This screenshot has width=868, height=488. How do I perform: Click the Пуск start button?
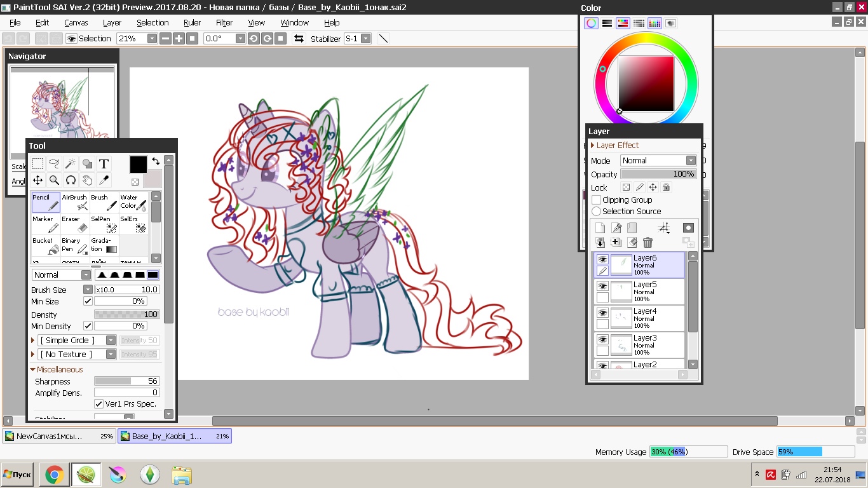pyautogui.click(x=17, y=475)
